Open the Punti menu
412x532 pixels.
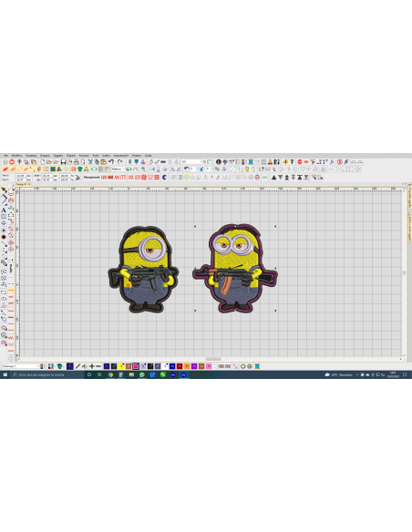point(96,156)
